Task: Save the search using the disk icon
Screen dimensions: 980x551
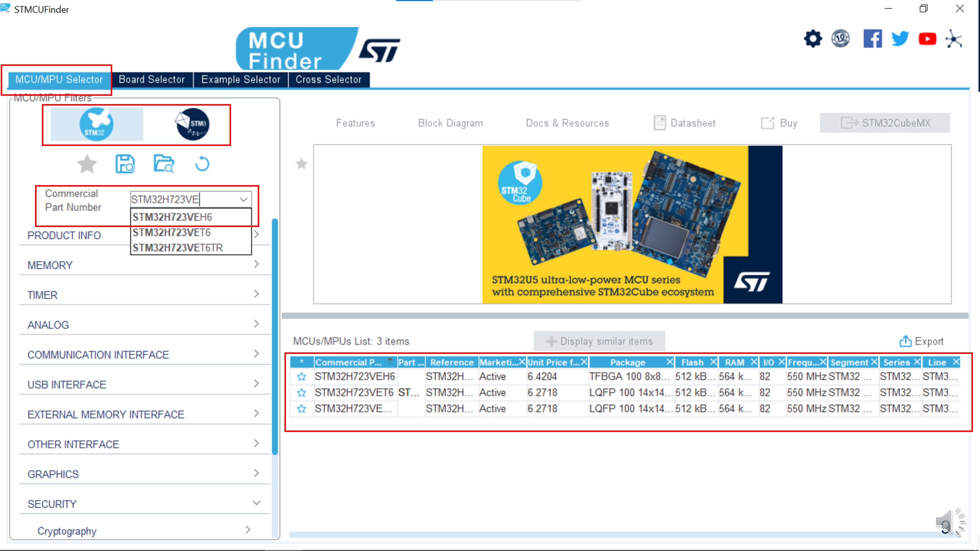Action: (x=125, y=164)
